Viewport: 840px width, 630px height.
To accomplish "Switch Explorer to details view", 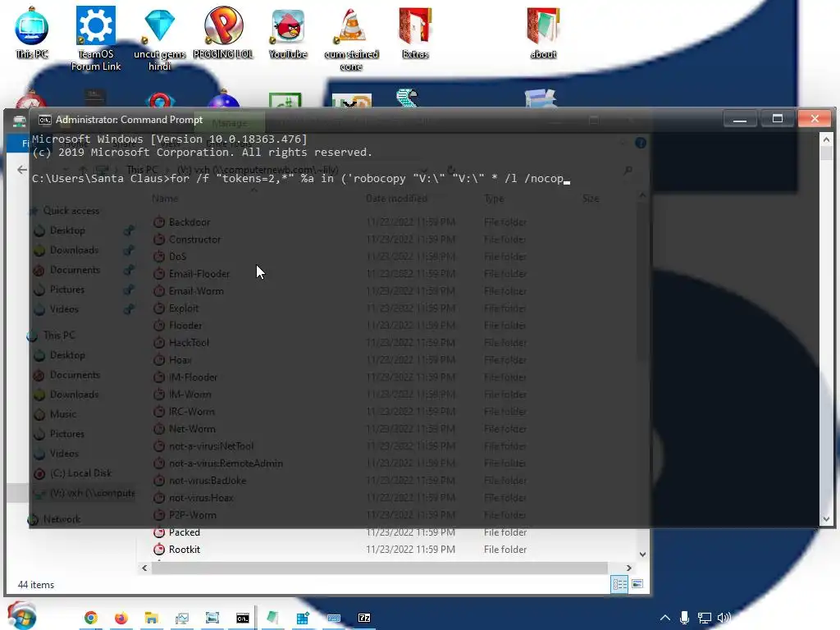I will pyautogui.click(x=619, y=584).
